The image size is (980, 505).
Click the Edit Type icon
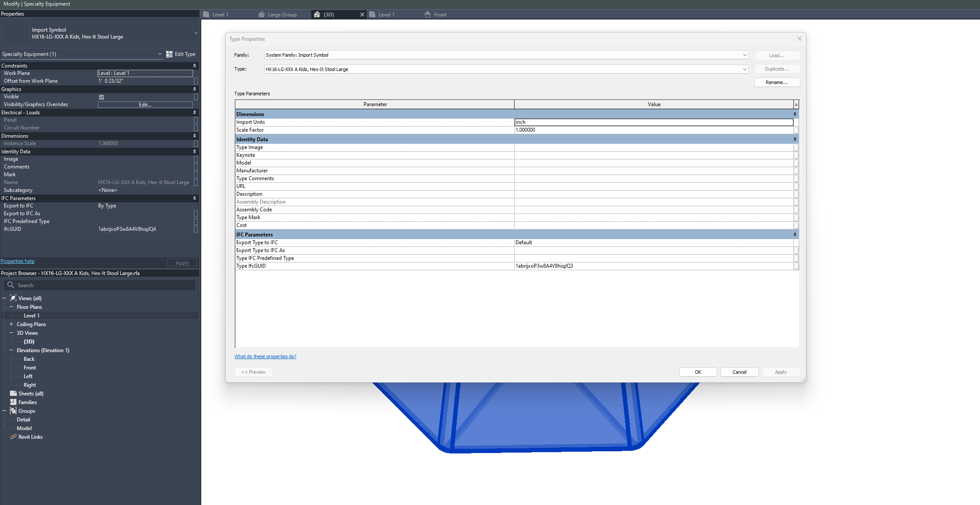pyautogui.click(x=169, y=54)
